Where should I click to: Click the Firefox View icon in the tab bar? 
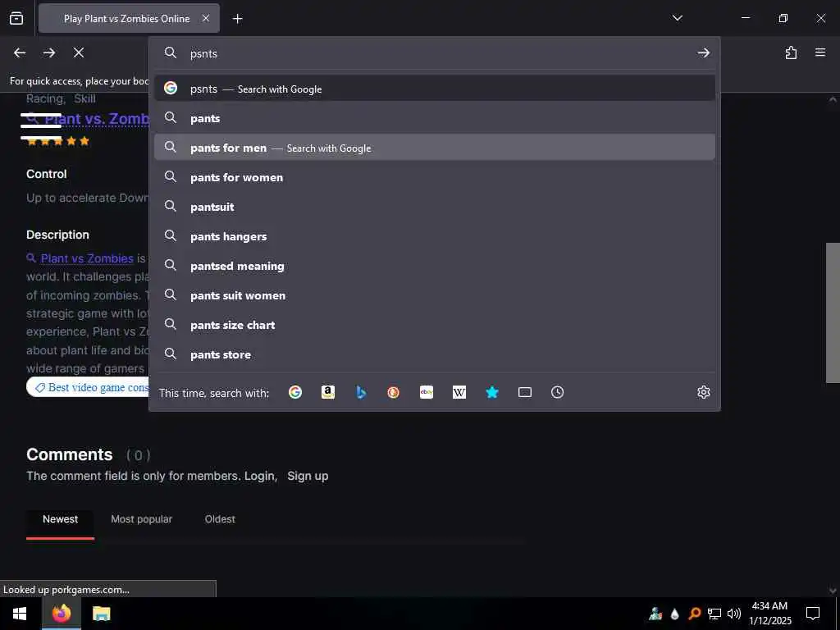click(x=16, y=18)
